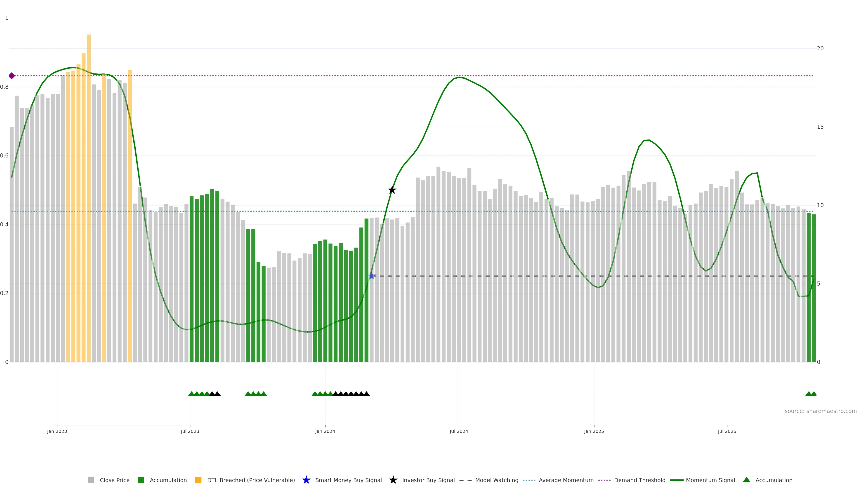
Task: Click green triangle Accumulation legend icon
Action: (746, 480)
